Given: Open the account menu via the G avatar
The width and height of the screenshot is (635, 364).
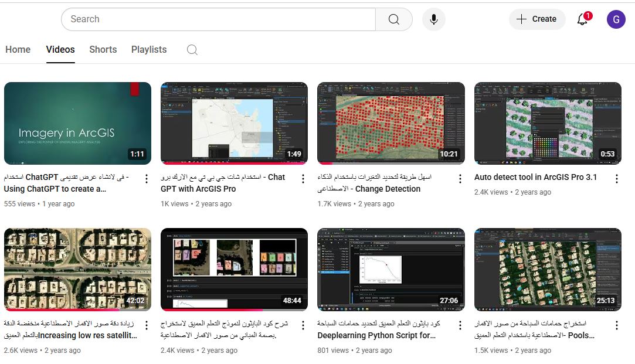Looking at the screenshot, I should (616, 19).
